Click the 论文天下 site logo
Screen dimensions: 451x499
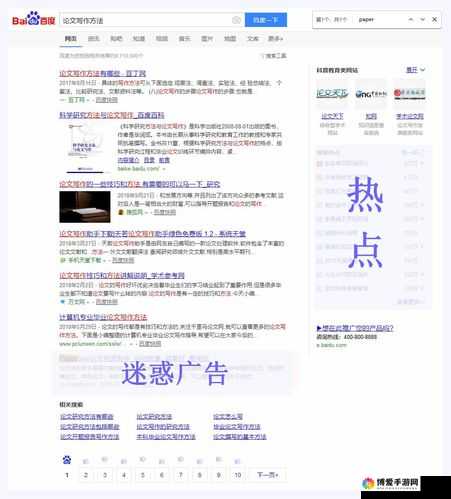click(x=332, y=93)
